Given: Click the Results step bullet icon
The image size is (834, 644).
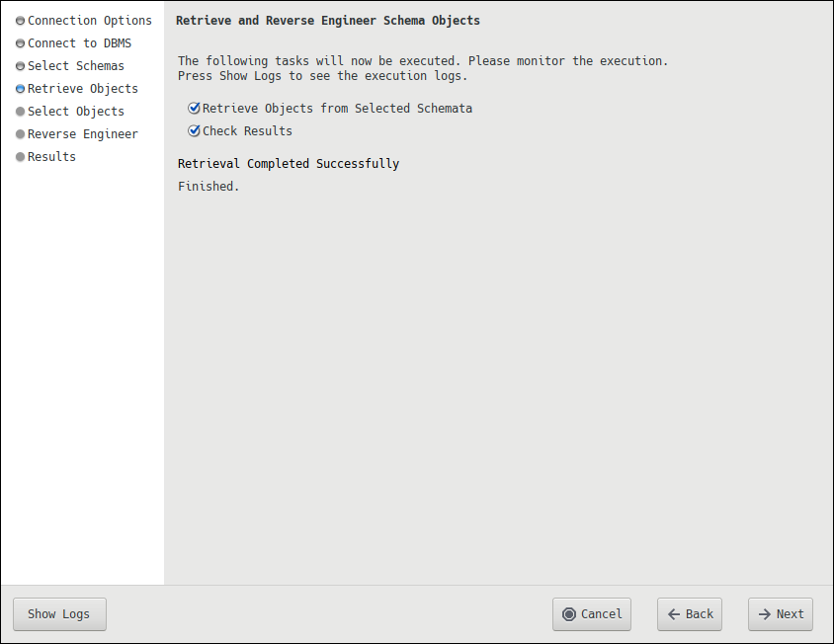Looking at the screenshot, I should 20,157.
